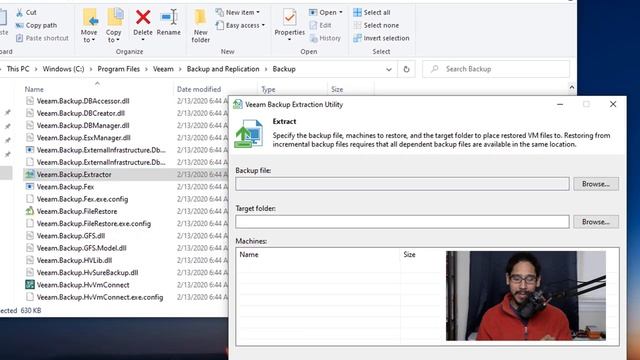The image size is (640, 360).
Task: Click Paste shortcut command
Action: pos(42,38)
